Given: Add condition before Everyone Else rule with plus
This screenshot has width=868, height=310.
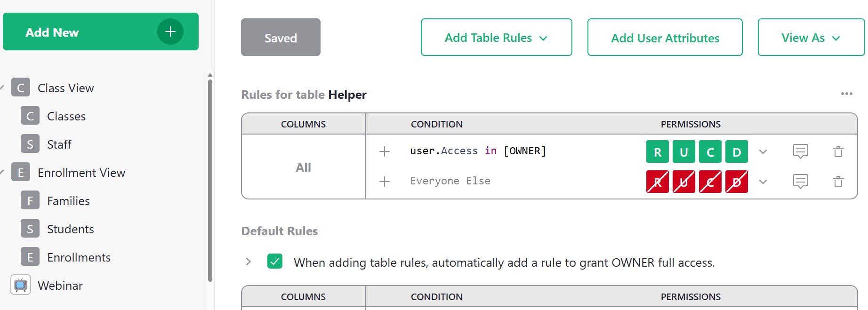Looking at the screenshot, I should tap(385, 182).
